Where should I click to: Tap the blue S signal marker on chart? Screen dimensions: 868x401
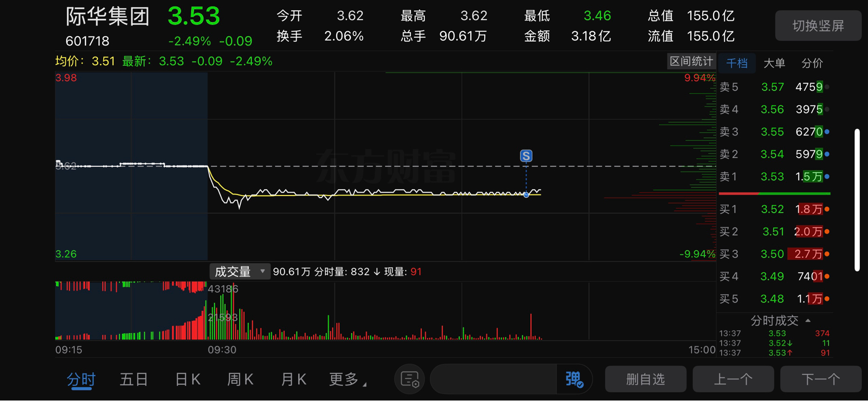526,156
